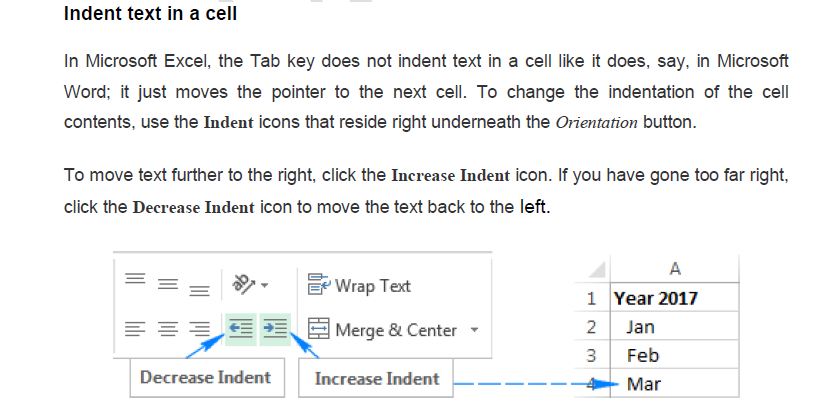Toggle Wrap Text

click(x=360, y=286)
